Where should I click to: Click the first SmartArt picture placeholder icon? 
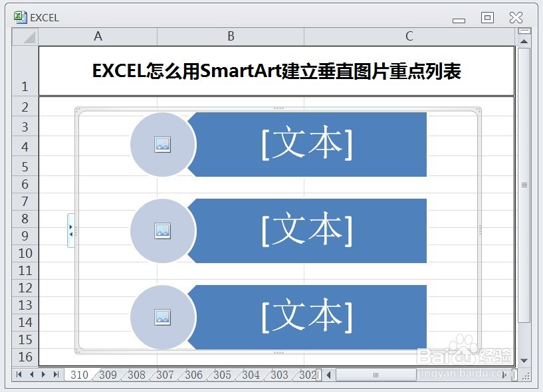click(x=162, y=144)
